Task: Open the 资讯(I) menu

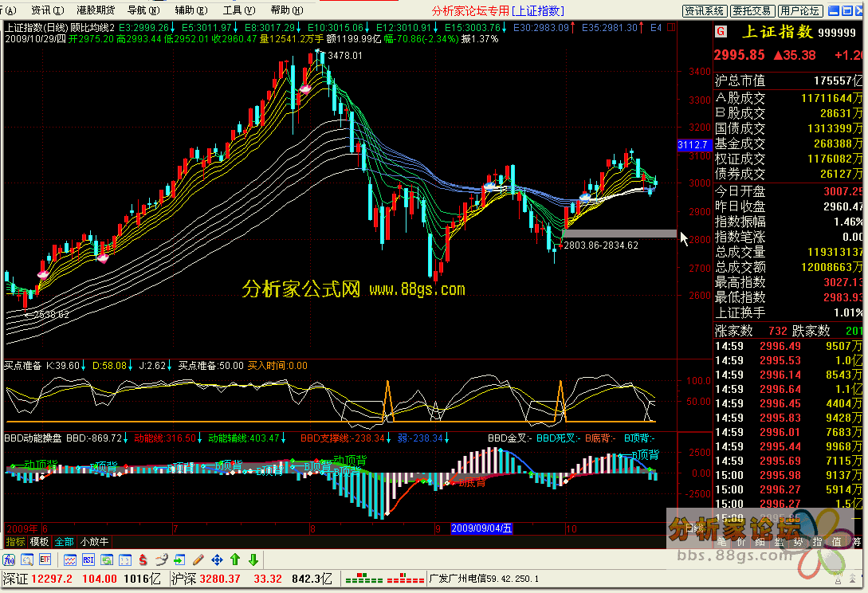Action: (x=46, y=10)
